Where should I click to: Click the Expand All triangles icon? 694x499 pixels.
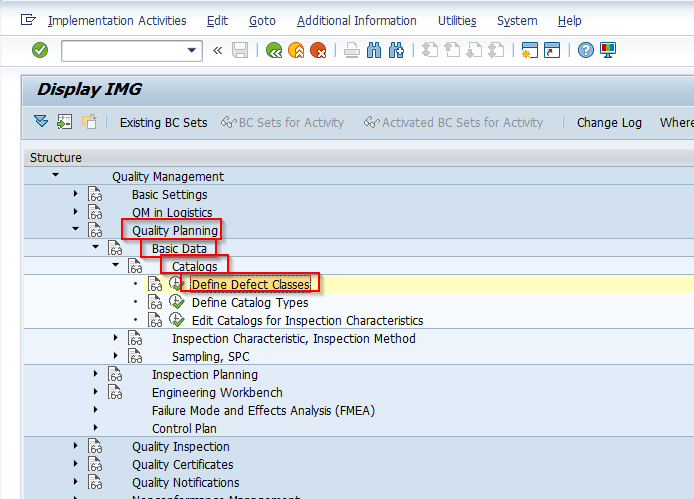click(41, 121)
